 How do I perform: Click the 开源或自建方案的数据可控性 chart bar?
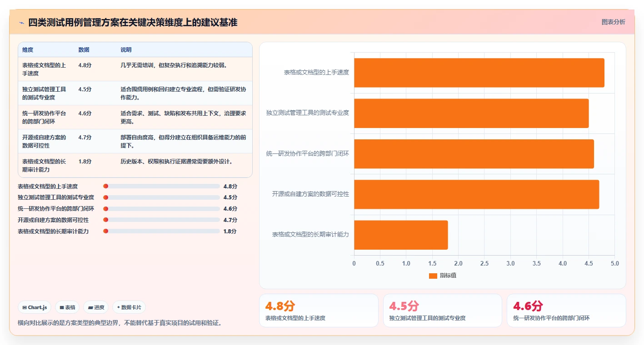(476, 194)
